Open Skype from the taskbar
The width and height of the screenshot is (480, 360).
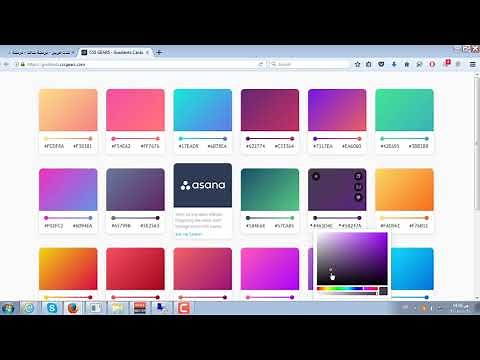tap(52, 308)
